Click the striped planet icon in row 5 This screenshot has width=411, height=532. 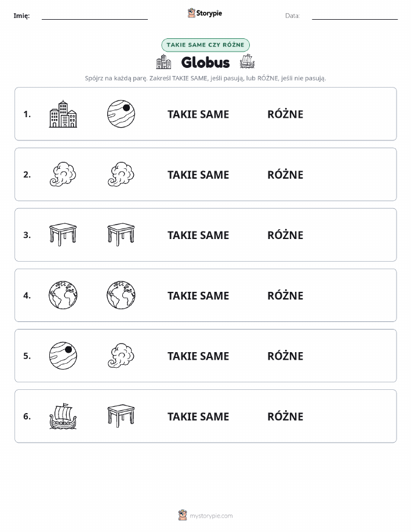[63, 356]
